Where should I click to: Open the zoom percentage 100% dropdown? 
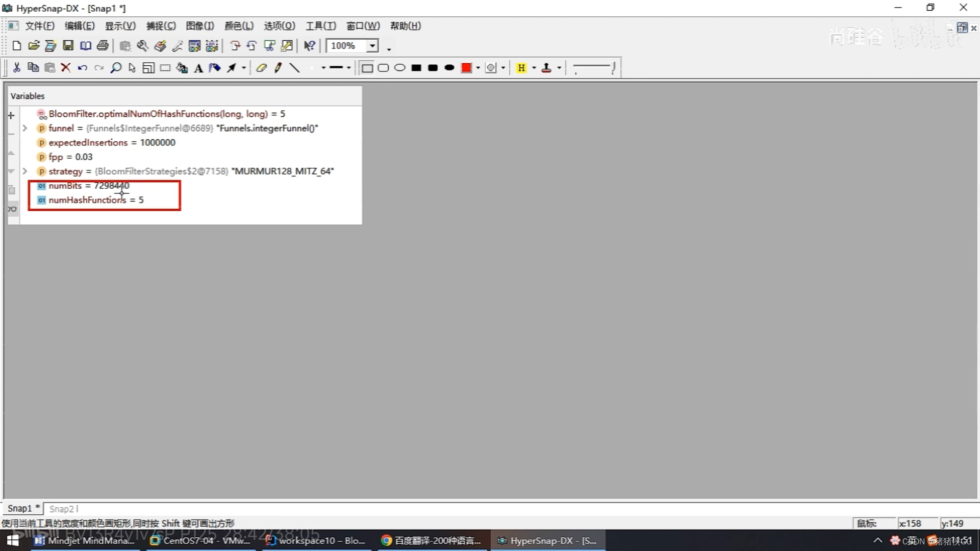(x=373, y=46)
